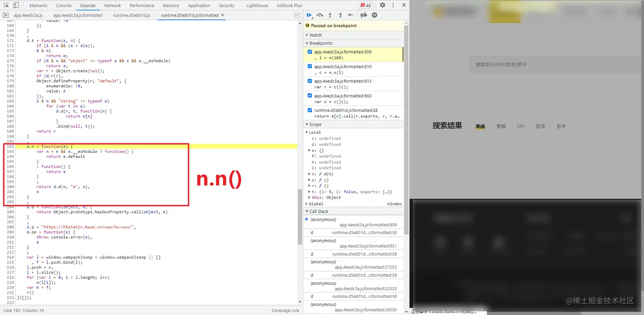
Task: Open the Security tab
Action: coord(227,6)
